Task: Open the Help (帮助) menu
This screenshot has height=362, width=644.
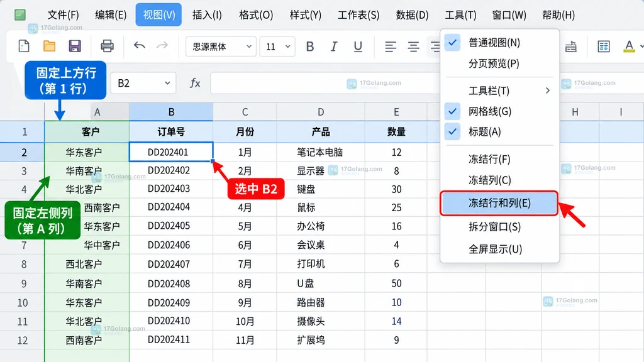Action: tap(558, 15)
